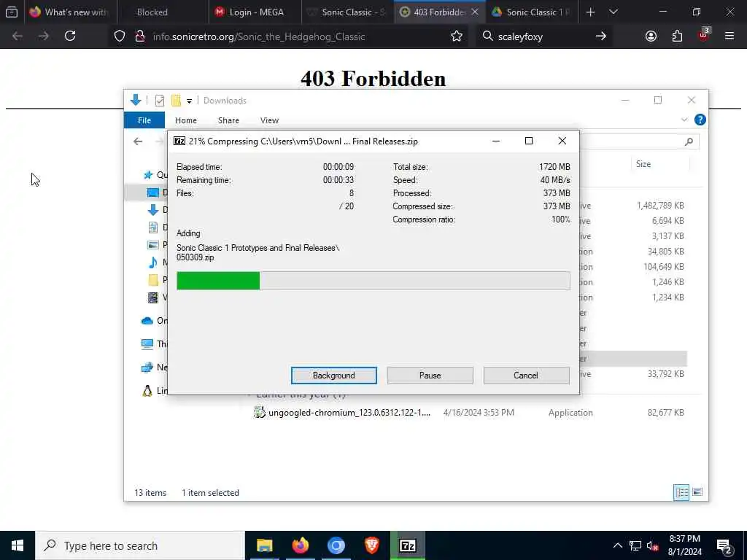
Task: Switch to the Login - MEGA tab
Action: coord(255,12)
